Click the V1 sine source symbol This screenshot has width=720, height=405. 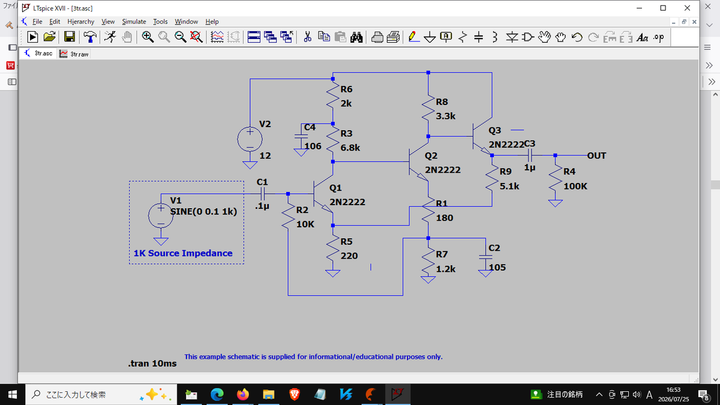coord(161,215)
